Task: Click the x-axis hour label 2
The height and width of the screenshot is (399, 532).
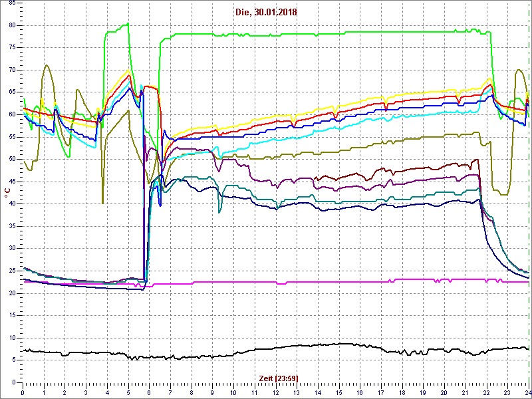Action: click(65, 392)
